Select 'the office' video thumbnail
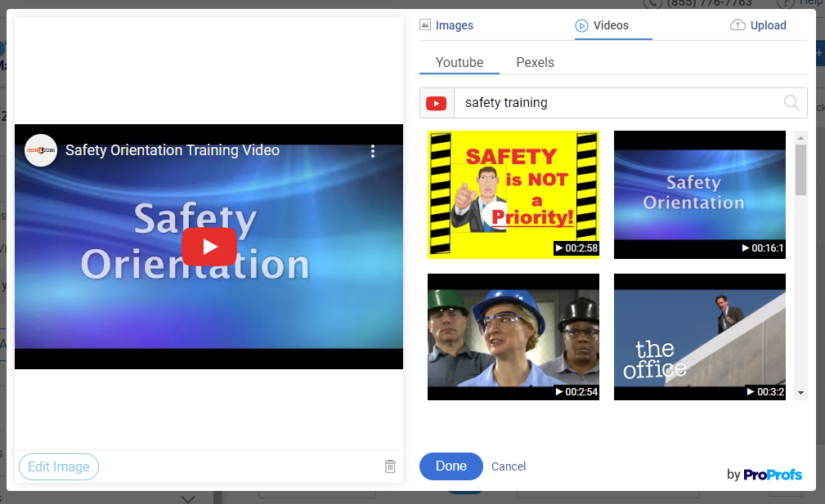 [699, 337]
